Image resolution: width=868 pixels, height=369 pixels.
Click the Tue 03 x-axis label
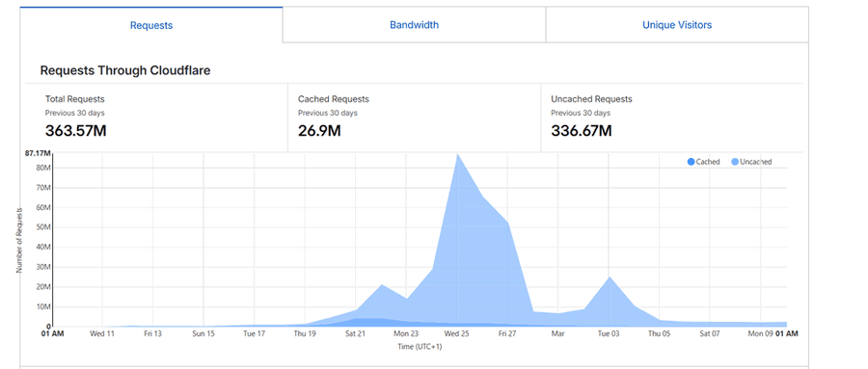tap(609, 334)
